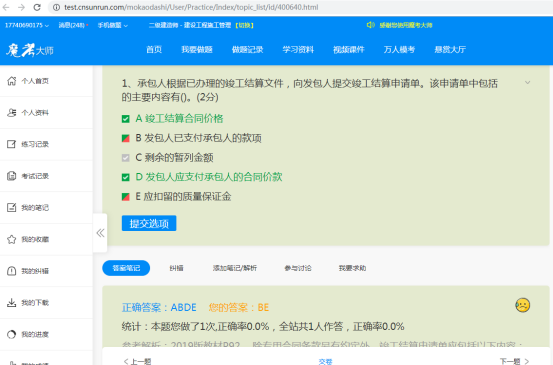Go to previous question 上一题

(138, 361)
